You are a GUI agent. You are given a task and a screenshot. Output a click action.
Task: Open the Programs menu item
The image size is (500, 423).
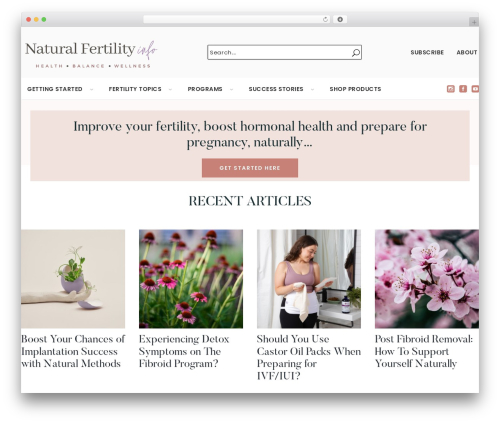205,89
